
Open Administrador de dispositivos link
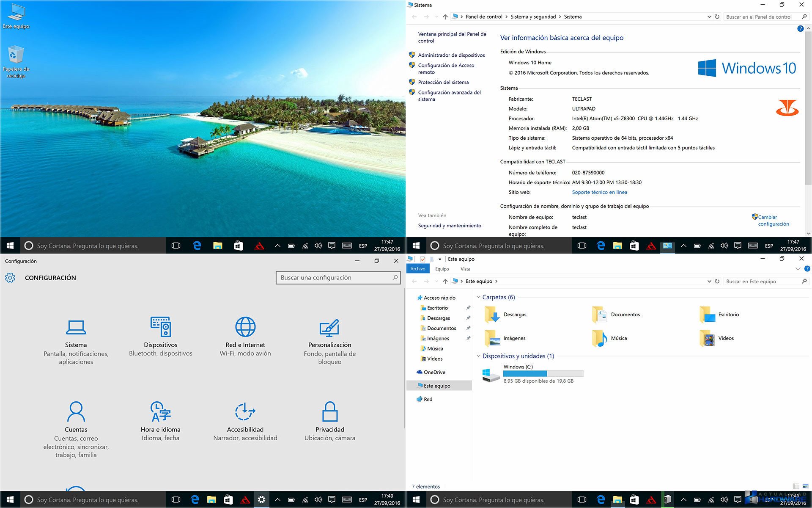[x=451, y=55]
